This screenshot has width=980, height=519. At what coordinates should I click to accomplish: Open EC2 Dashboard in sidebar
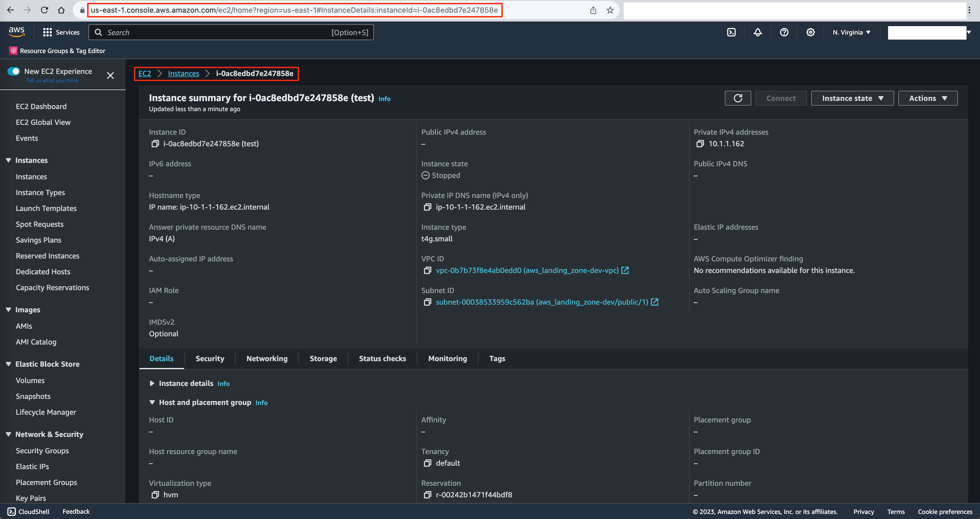point(41,106)
